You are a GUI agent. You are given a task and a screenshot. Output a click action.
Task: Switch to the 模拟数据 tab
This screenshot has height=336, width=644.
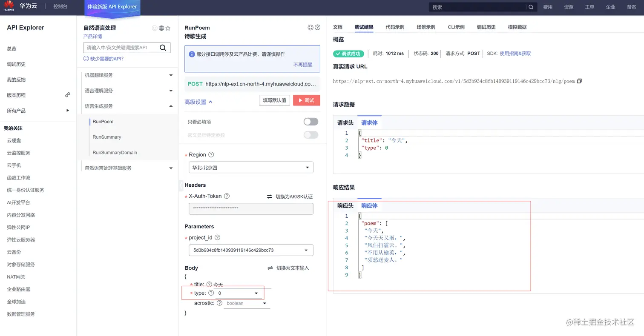517,27
